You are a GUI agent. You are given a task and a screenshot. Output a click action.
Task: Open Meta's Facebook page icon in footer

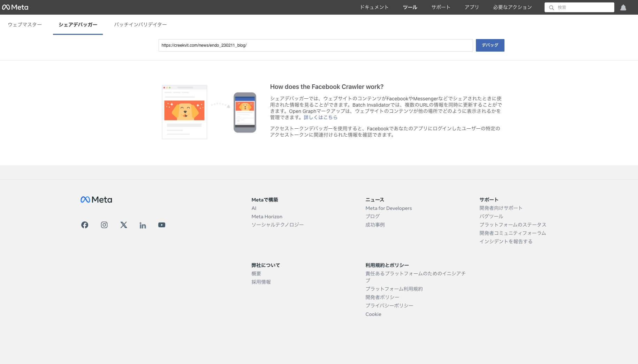[85, 225]
